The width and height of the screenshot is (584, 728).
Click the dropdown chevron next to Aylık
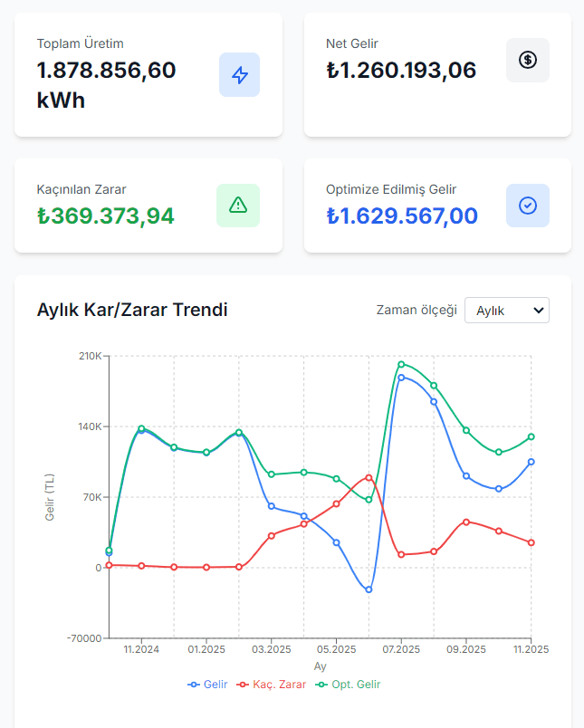(x=538, y=310)
